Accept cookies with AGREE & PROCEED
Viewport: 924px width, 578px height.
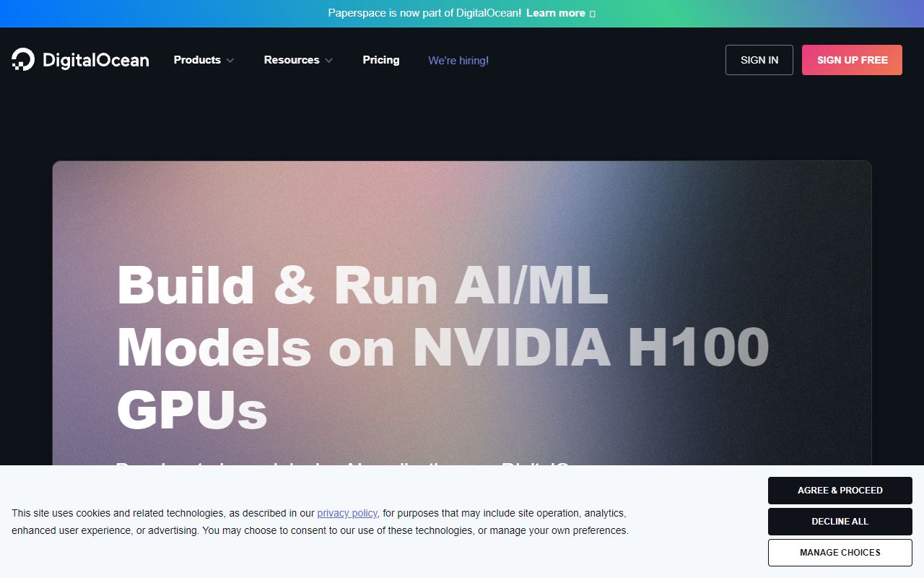[840, 491]
